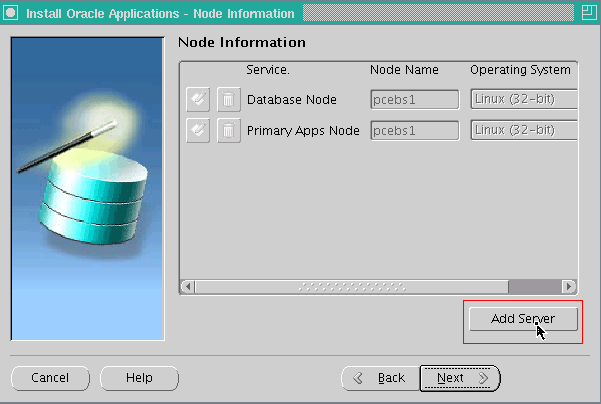601x404 pixels.
Task: Click the horizontal scrollbar thumb
Action: pos(352,286)
